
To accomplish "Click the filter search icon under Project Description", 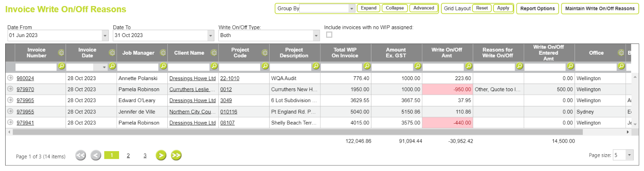I will (x=316, y=66).
